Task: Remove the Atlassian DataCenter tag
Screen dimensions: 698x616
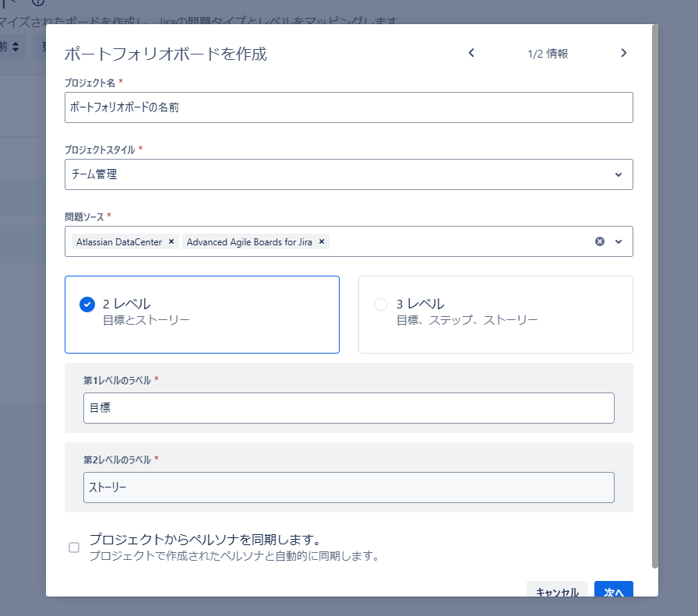Action: 171,242
